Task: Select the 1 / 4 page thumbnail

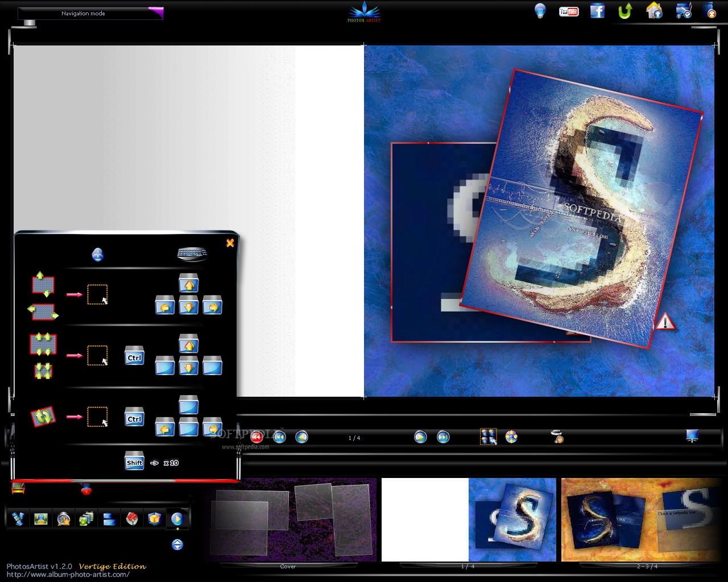Action: [469, 519]
